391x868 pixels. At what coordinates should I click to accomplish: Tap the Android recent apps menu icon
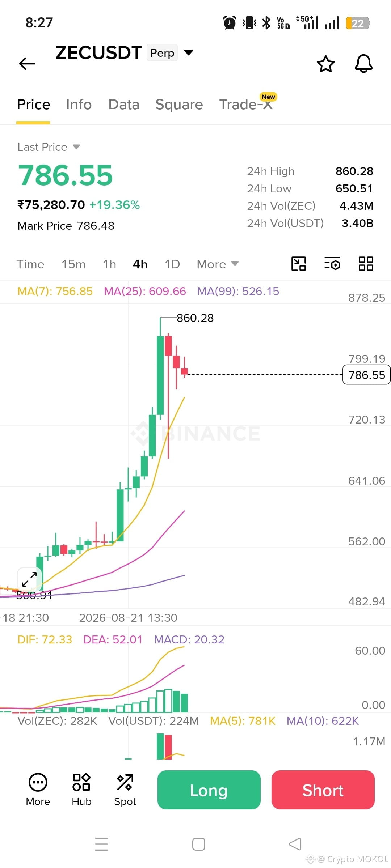tap(102, 844)
